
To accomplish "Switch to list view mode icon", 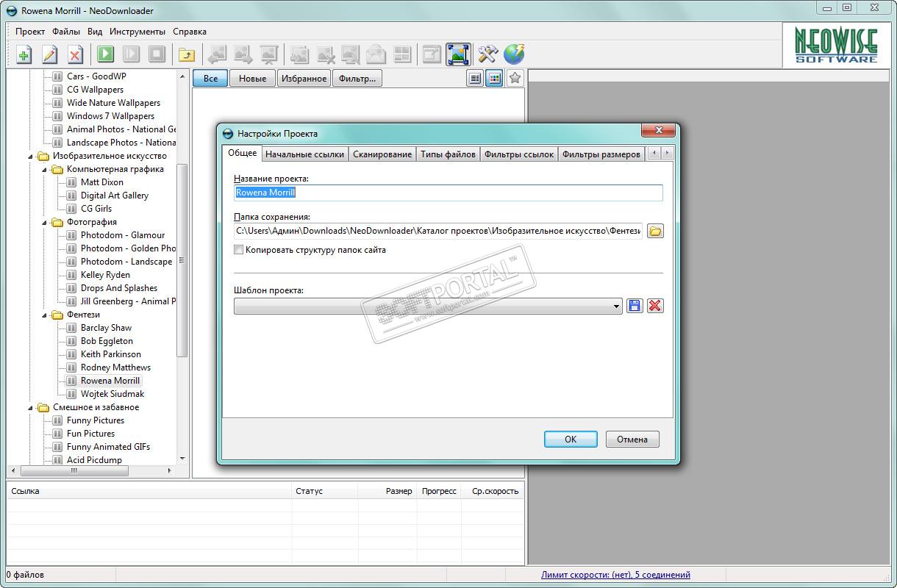I will pos(476,78).
